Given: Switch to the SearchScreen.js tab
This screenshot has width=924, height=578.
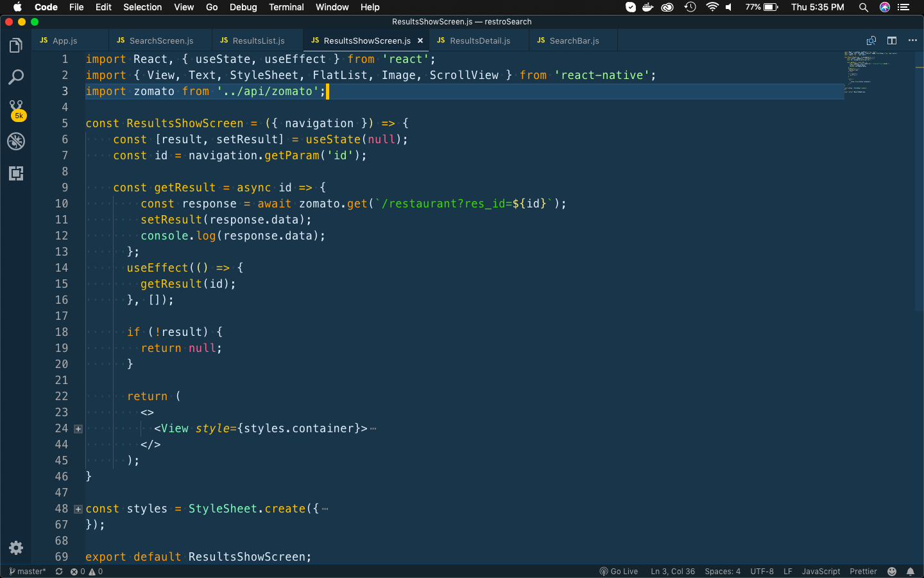Looking at the screenshot, I should coord(161,40).
